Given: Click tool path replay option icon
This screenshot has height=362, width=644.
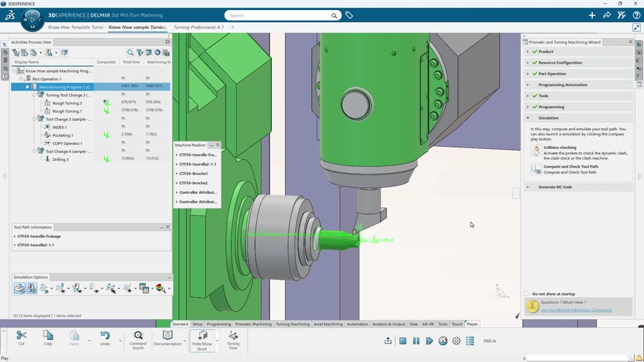Looking at the screenshot, I should pos(44,288).
